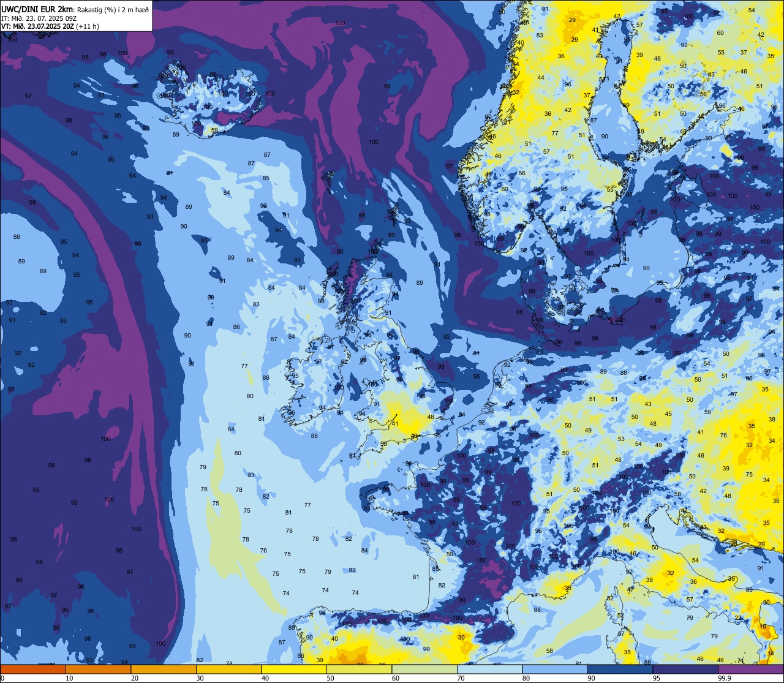Image resolution: width=784 pixels, height=683 pixels.
Task: Click the 'Rakastig (%) í 2 m hæð' label
Action: 113,9
